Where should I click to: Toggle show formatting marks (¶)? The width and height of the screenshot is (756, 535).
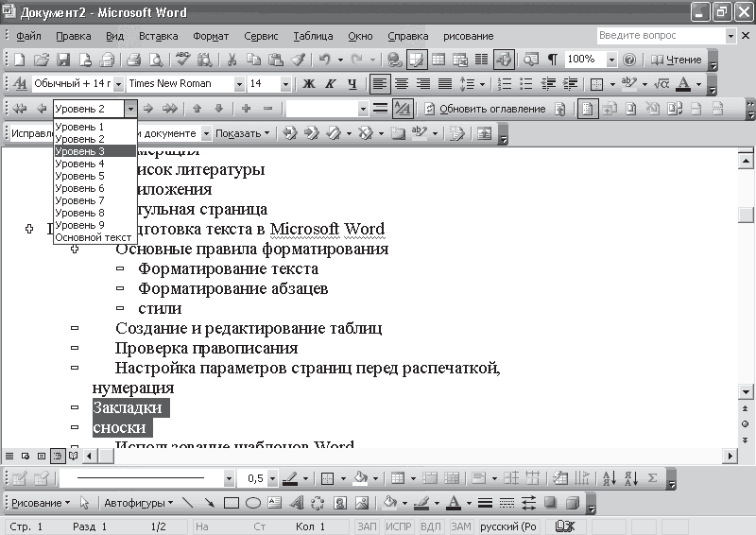552,60
